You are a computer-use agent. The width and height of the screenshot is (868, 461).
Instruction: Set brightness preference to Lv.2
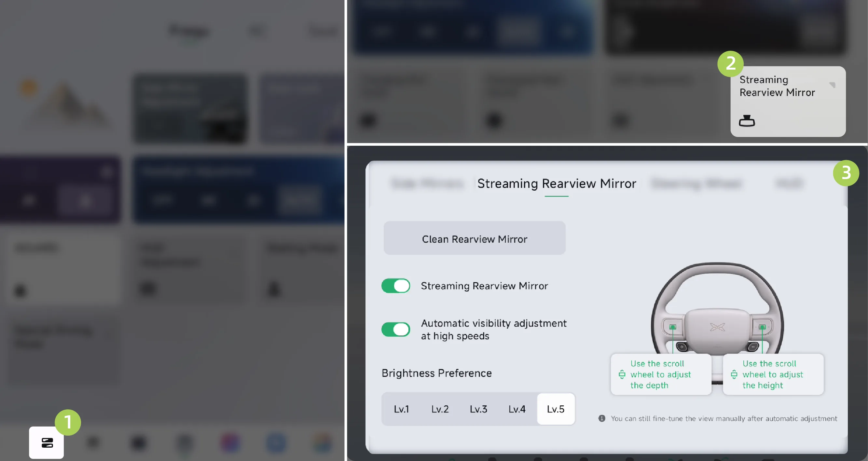[440, 409]
